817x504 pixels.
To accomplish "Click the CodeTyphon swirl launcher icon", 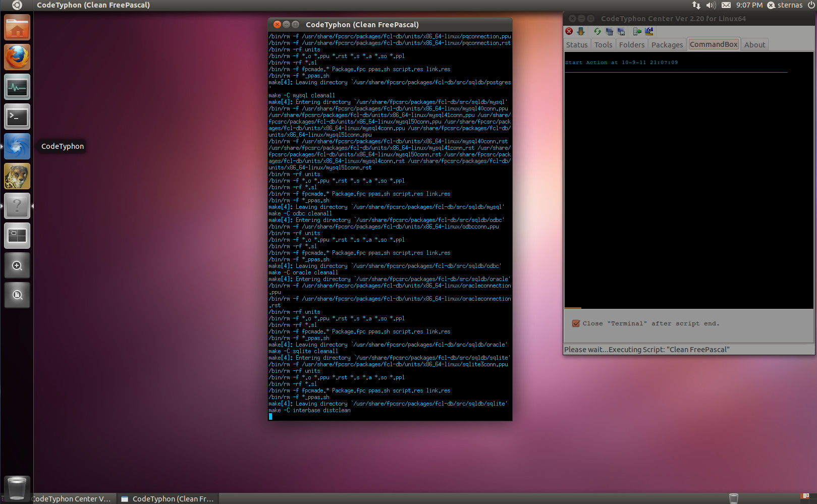I will [17, 146].
